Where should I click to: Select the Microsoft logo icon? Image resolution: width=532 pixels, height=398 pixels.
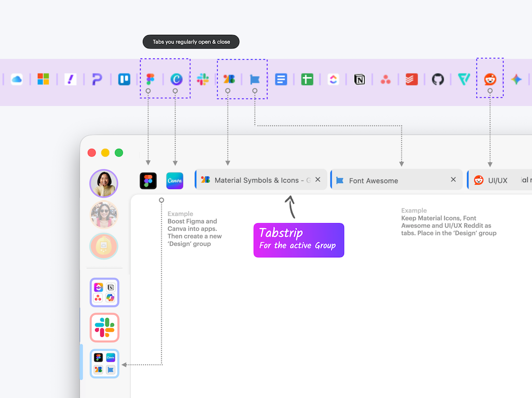pyautogui.click(x=43, y=79)
